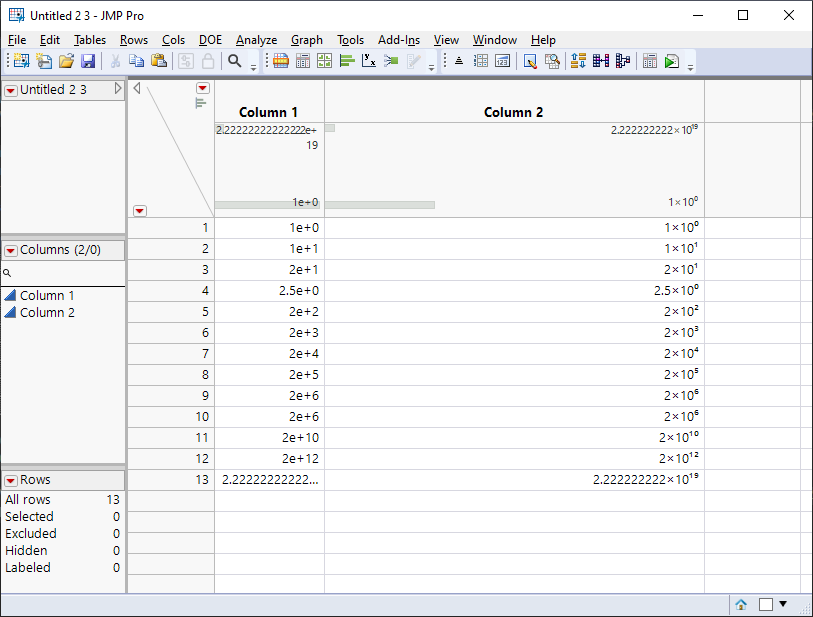The height and width of the screenshot is (617, 813).
Task: Click the Fit Model toolbar icon
Action: click(x=391, y=61)
